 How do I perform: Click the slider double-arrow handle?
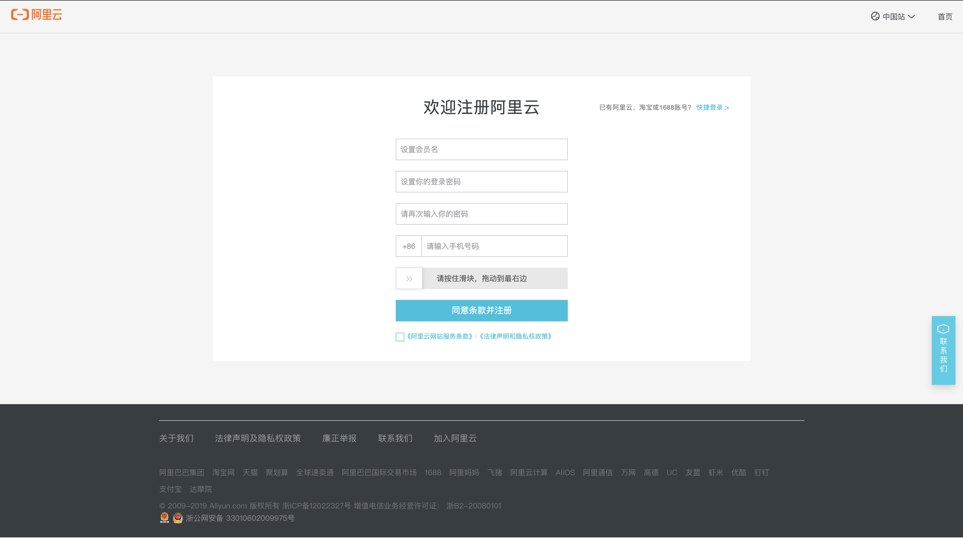pos(409,278)
